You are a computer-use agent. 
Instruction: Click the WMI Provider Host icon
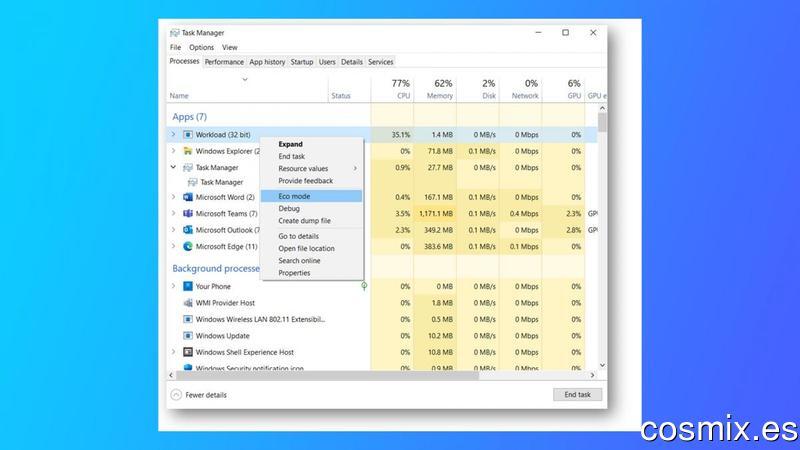point(188,303)
